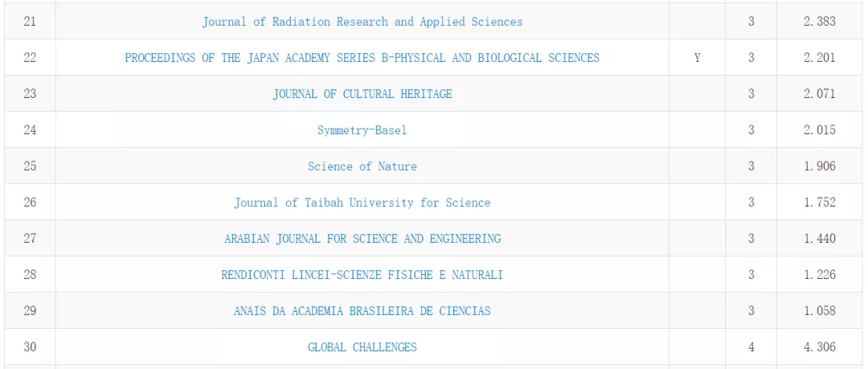Click impact factor 1.906 for Science of Nature

tap(819, 166)
